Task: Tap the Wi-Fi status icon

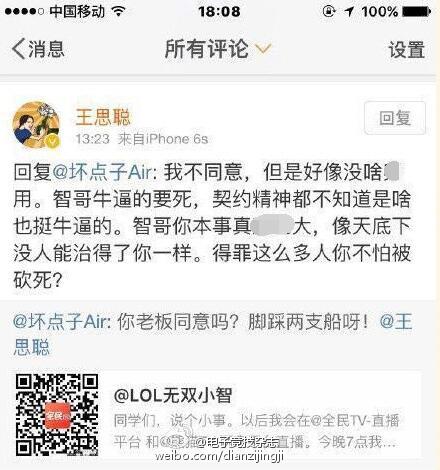Action: click(x=118, y=11)
